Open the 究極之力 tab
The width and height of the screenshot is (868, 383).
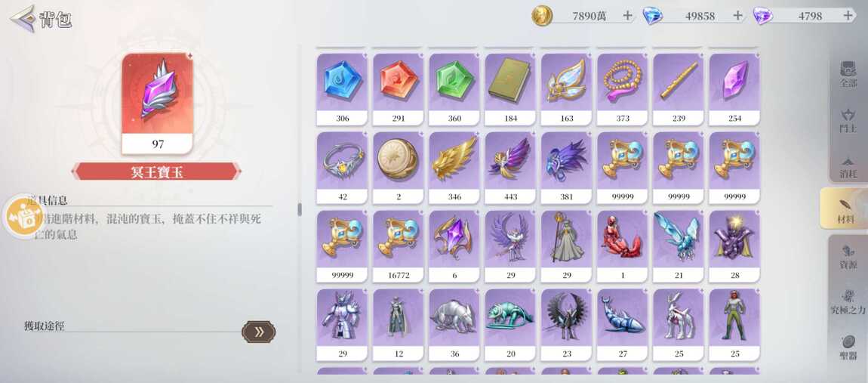tap(848, 301)
